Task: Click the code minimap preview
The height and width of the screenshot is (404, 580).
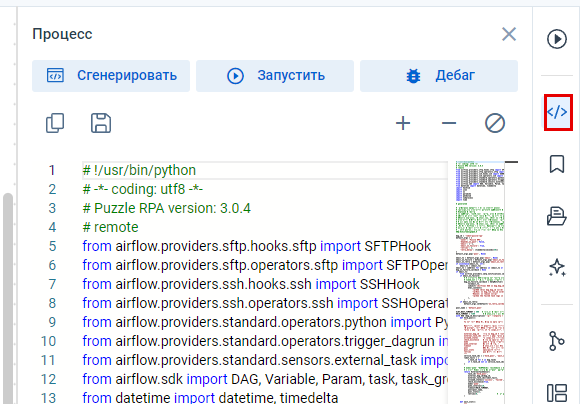Action: pyautogui.click(x=480, y=282)
